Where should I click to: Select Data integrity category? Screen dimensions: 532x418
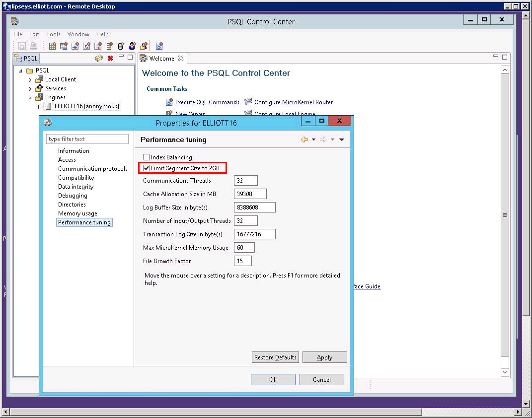pyautogui.click(x=76, y=187)
